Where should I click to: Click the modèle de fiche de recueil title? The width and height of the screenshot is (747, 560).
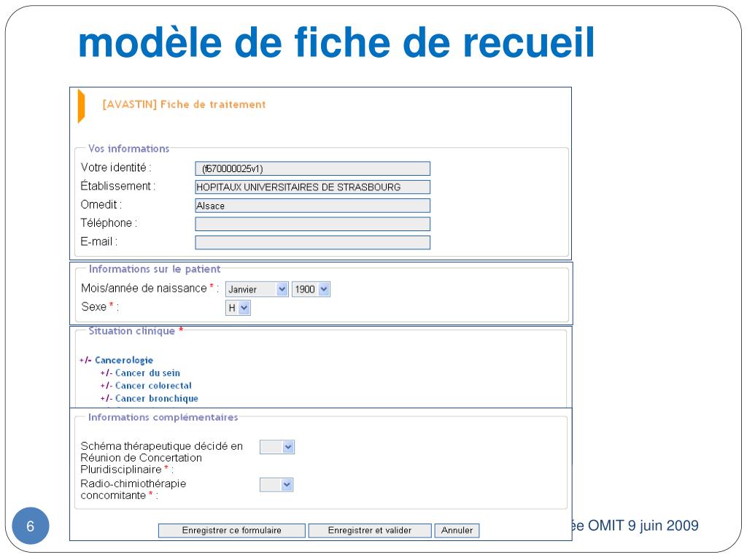coord(336,43)
